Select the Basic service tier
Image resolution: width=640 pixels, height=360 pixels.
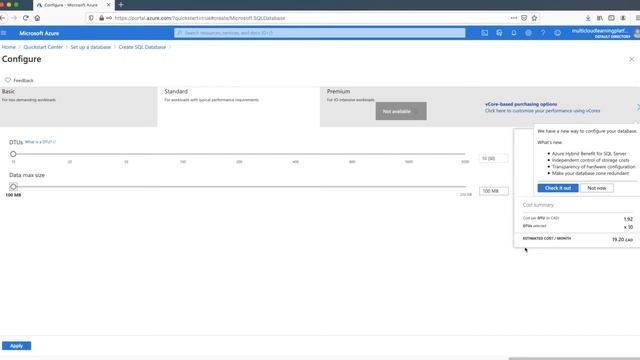tap(78, 107)
